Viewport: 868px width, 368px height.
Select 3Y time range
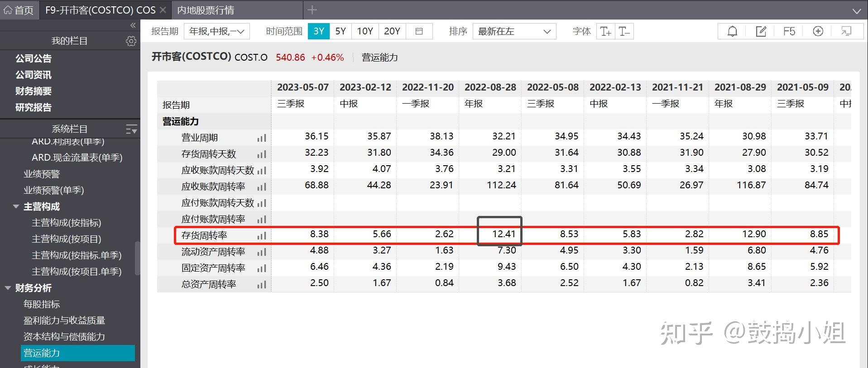click(319, 31)
